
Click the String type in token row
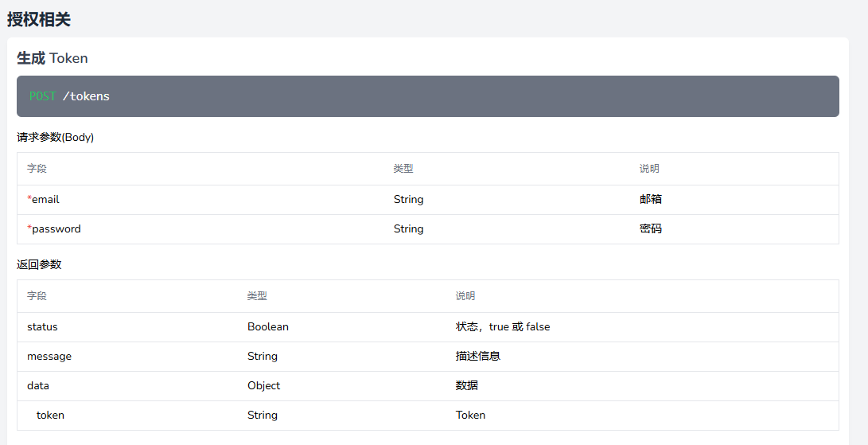click(x=263, y=415)
